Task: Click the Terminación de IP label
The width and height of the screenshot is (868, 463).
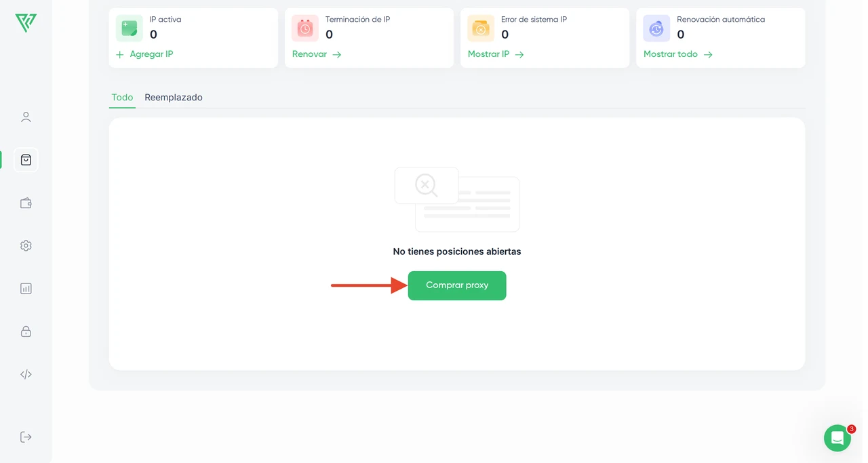Action: click(x=357, y=20)
